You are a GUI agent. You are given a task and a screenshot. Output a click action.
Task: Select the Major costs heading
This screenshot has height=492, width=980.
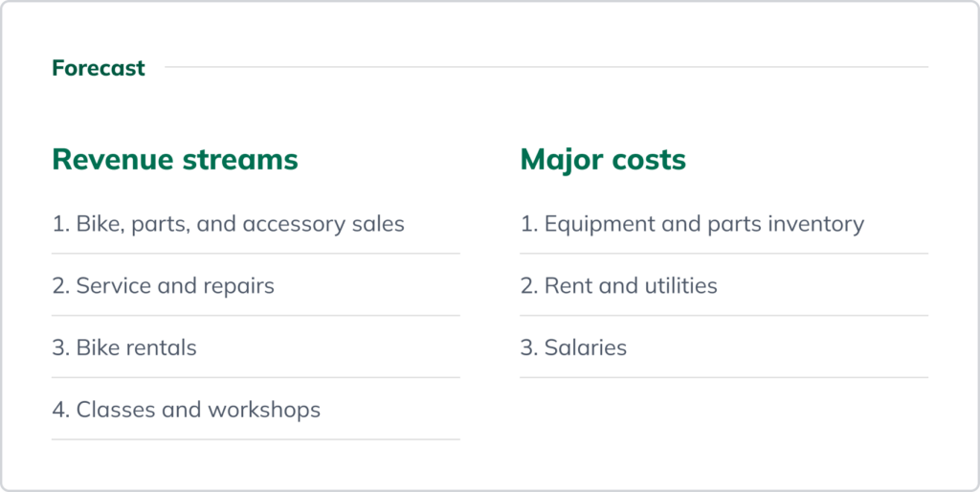tap(603, 159)
